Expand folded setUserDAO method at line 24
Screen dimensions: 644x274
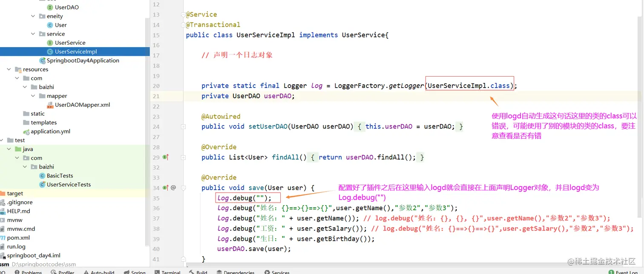(x=183, y=127)
